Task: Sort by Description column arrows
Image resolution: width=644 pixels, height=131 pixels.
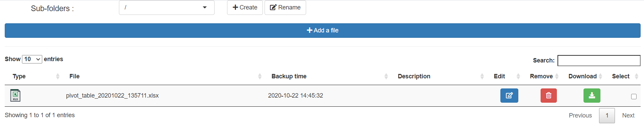Action: click(482, 76)
